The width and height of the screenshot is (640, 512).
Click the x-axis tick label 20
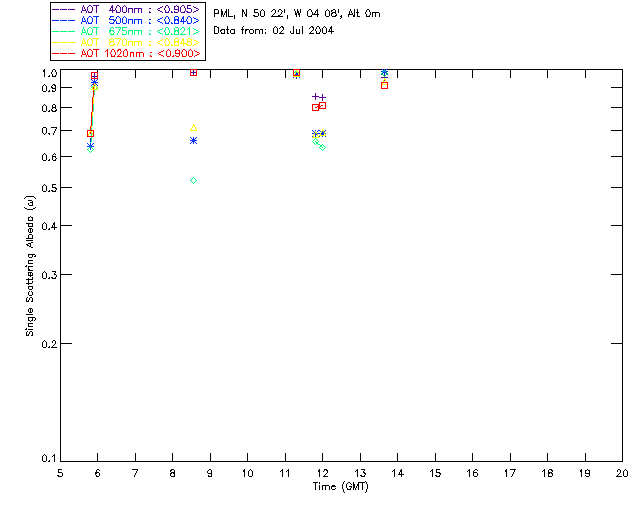coord(622,473)
